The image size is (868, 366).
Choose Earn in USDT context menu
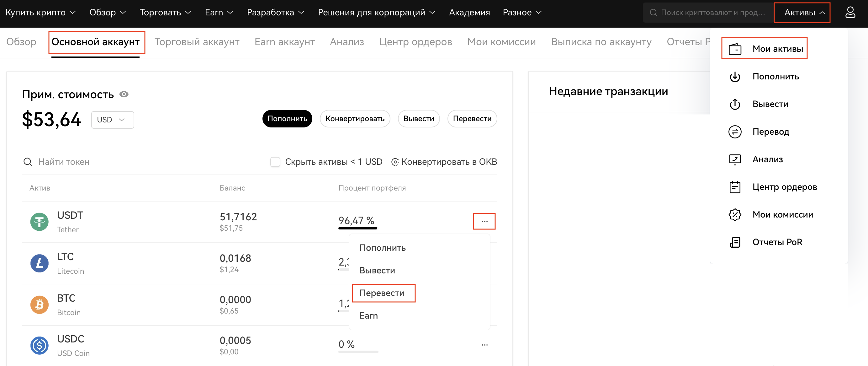[369, 315]
